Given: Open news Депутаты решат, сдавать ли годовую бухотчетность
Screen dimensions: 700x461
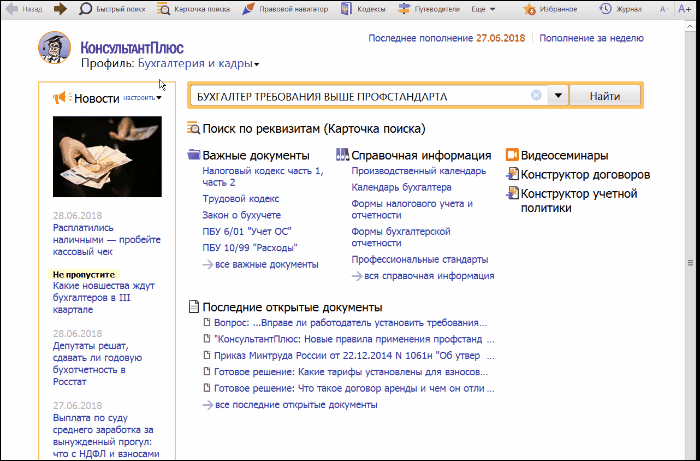Looking at the screenshot, I should 97,364.
